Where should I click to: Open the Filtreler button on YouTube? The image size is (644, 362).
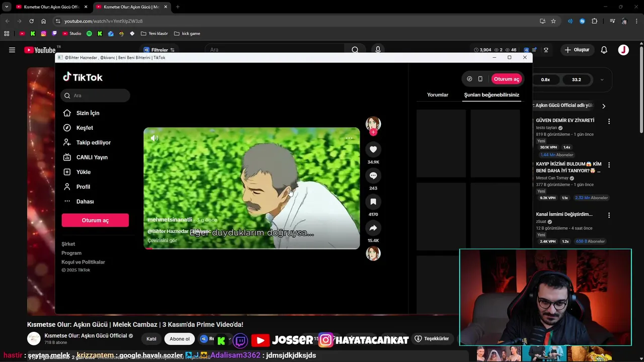click(159, 50)
